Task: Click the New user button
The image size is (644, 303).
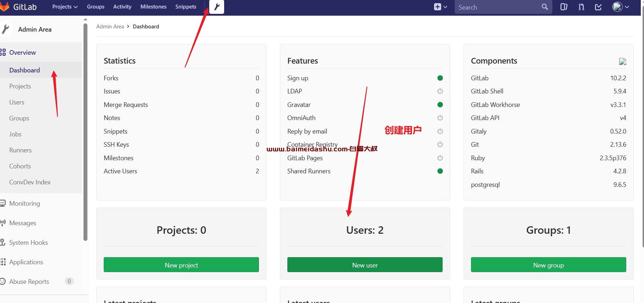Action: click(365, 265)
